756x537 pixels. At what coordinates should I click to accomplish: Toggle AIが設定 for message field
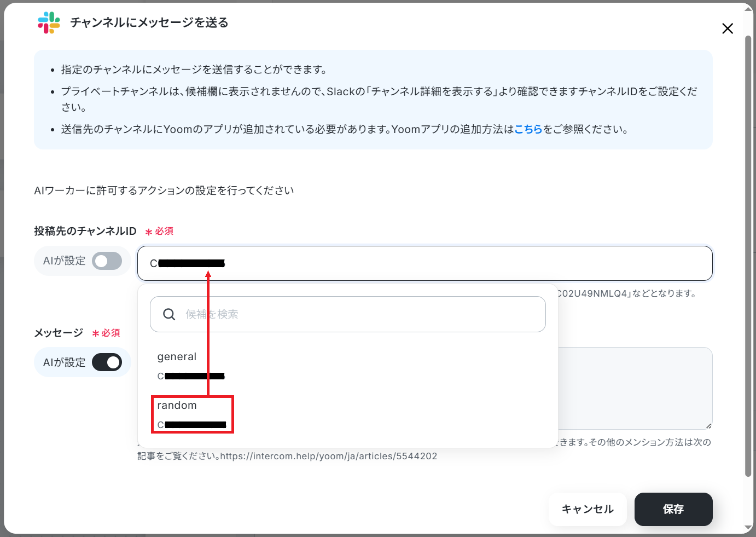(x=107, y=362)
